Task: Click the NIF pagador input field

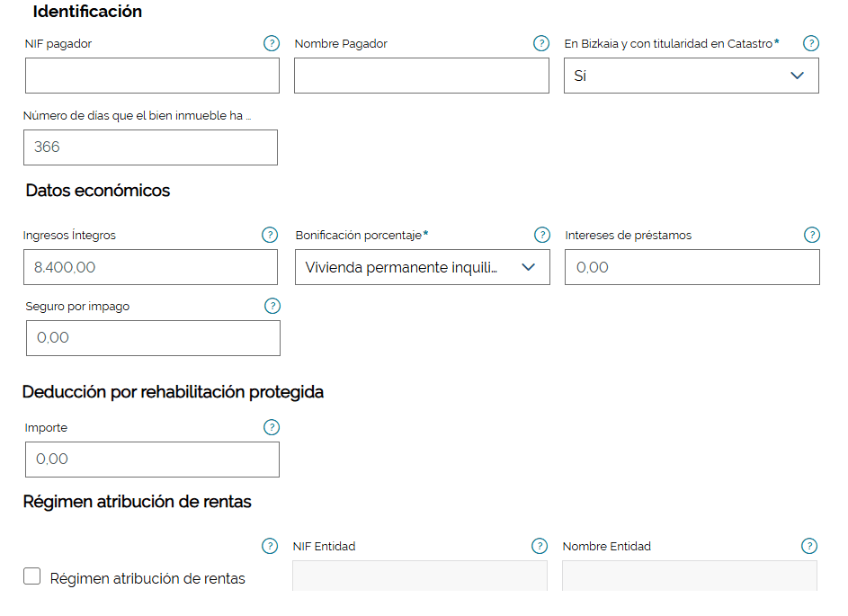Action: [152, 76]
